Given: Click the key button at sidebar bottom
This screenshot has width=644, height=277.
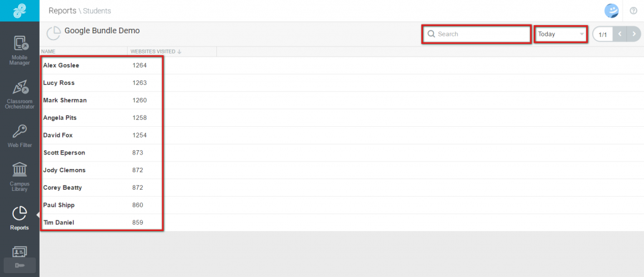Looking at the screenshot, I should pyautogui.click(x=19, y=266).
